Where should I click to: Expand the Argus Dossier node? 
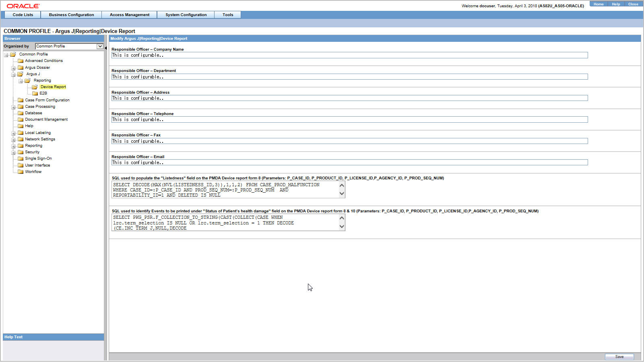[13, 68]
